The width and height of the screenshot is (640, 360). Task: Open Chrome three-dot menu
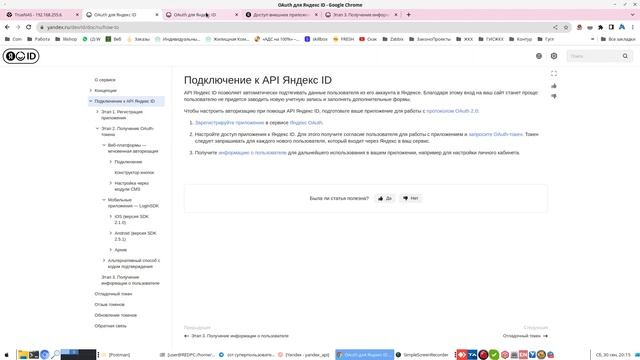633,27
